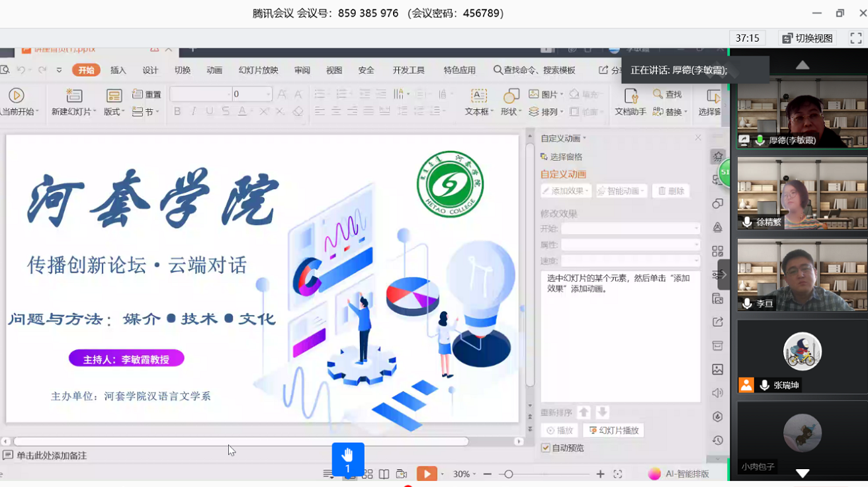This screenshot has height=487, width=868.
Task: Click the 切换视图 button in Tencent Meeting
Action: coord(807,38)
